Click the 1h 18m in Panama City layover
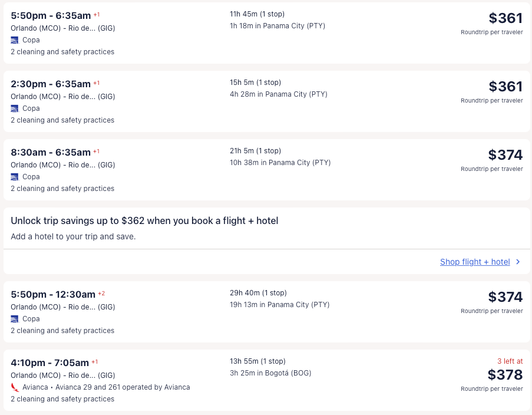Screen dimensions: 532x415 (x=277, y=25)
